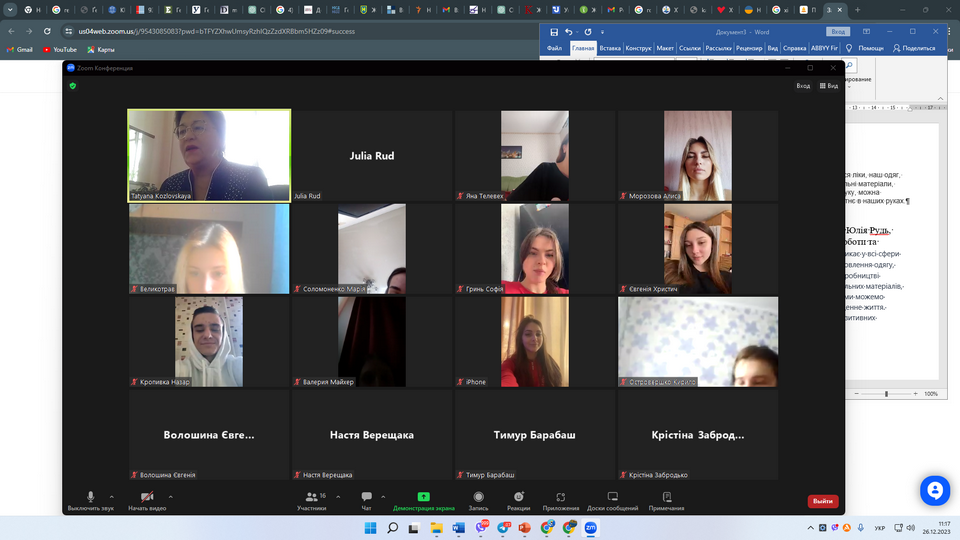Image resolution: width=960 pixels, height=540 pixels.
Task: Open the Notes (Примечания) icon
Action: (x=666, y=497)
